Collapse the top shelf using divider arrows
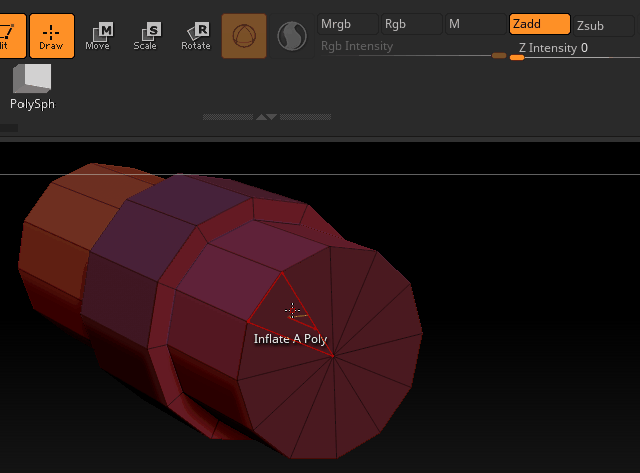The image size is (640, 473). tap(266, 117)
